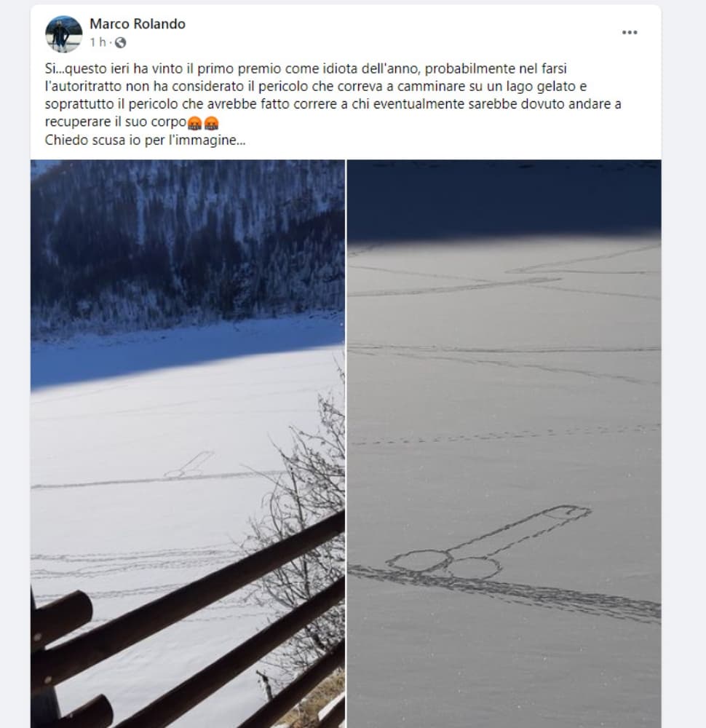Open the right close-up snow photo
Screen dimensions: 706x728
coord(504,443)
